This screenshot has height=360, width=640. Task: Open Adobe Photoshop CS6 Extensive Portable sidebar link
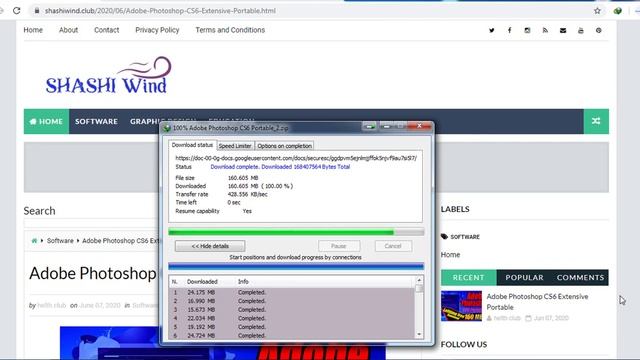(537, 302)
